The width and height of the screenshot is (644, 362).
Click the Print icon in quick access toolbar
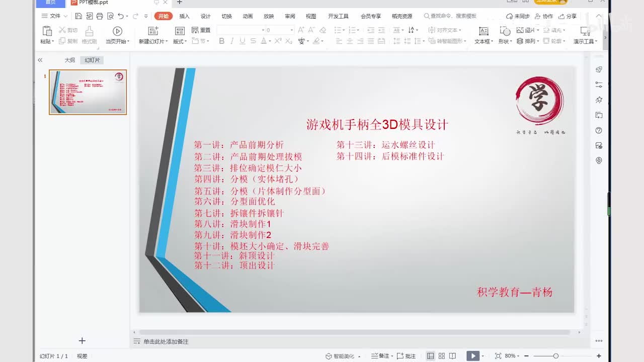[100, 16]
